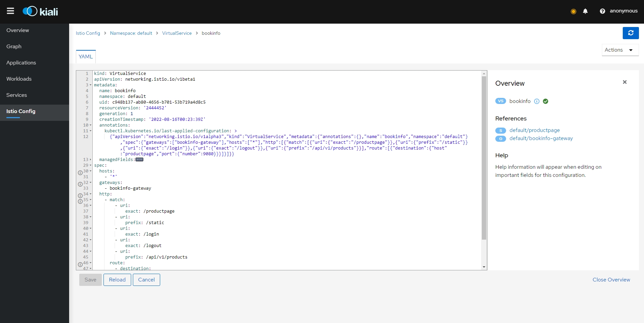The image size is (644, 323).
Task: Open the Actions dropdown
Action: tap(620, 50)
